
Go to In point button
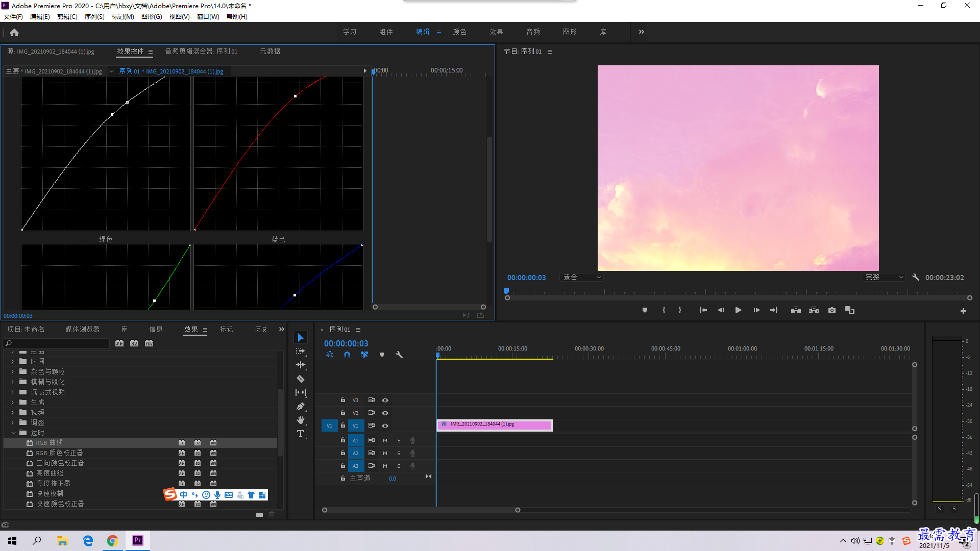click(x=703, y=310)
